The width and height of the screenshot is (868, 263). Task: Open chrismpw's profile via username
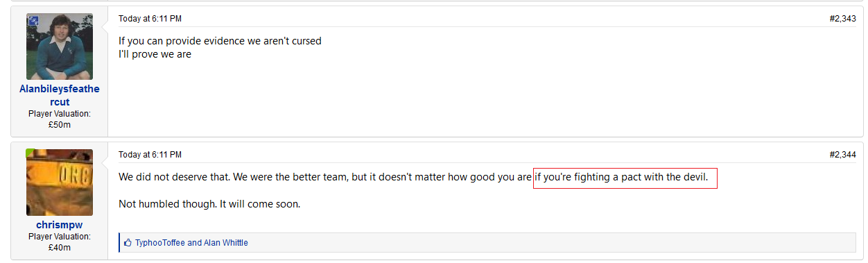tap(60, 225)
